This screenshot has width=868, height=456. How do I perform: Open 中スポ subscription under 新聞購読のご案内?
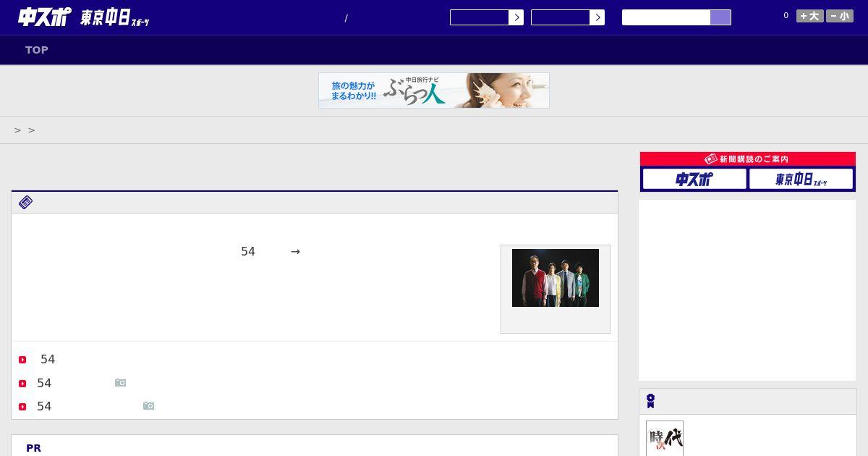click(x=694, y=179)
